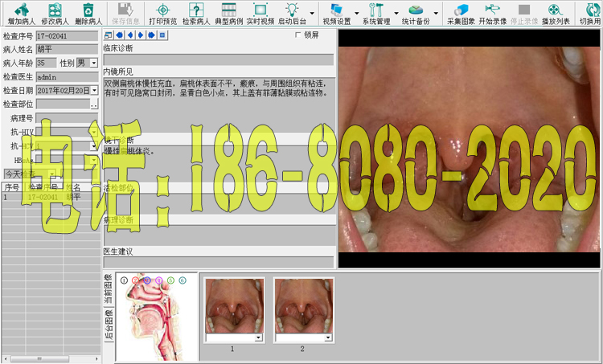Click the 医生建议 text field
This screenshot has height=364, width=603.
point(219,262)
